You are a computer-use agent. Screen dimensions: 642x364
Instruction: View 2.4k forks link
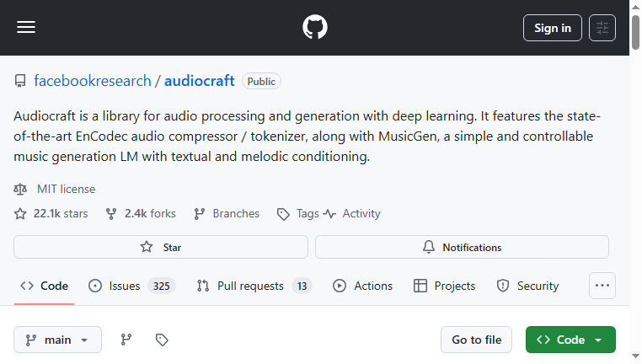point(150,214)
